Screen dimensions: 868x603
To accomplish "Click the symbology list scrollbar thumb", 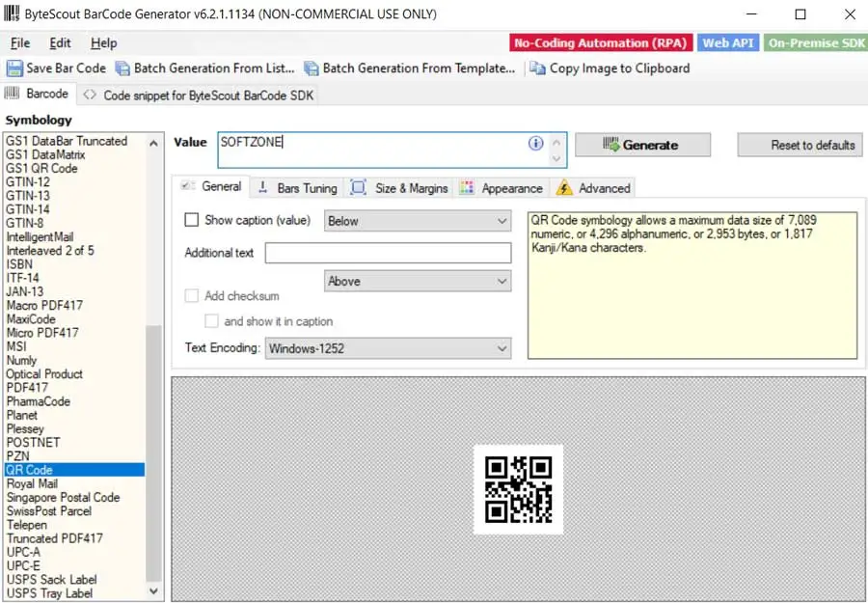I will coord(154,452).
